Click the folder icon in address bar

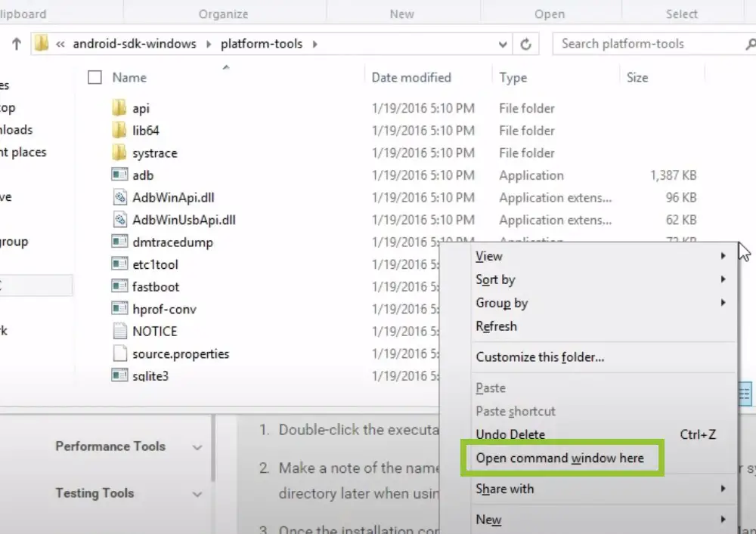[x=42, y=44]
